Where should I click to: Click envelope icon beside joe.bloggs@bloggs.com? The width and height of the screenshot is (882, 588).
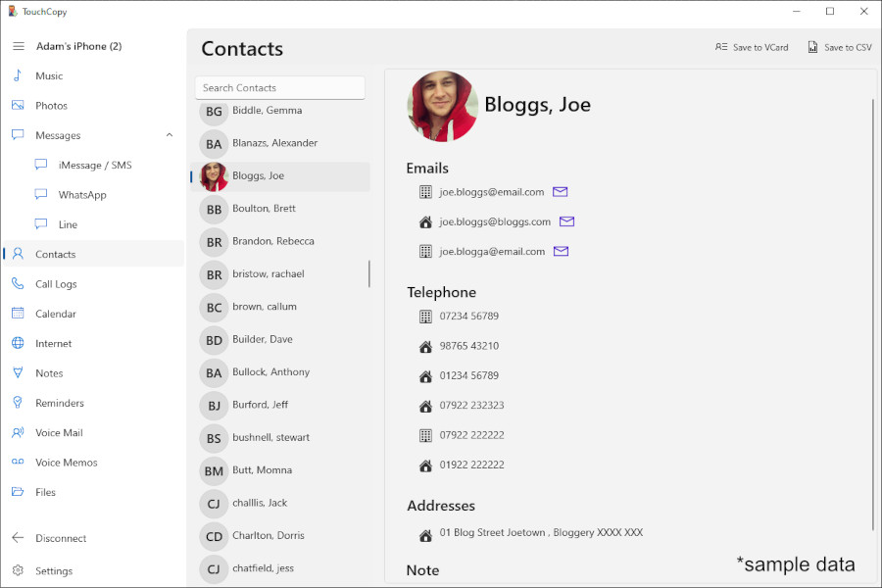tap(566, 221)
